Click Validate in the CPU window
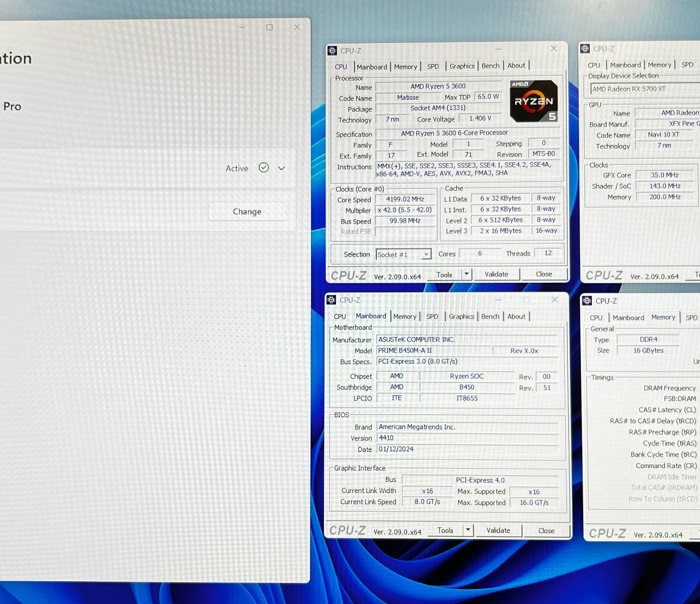The height and width of the screenshot is (604, 700). [496, 274]
